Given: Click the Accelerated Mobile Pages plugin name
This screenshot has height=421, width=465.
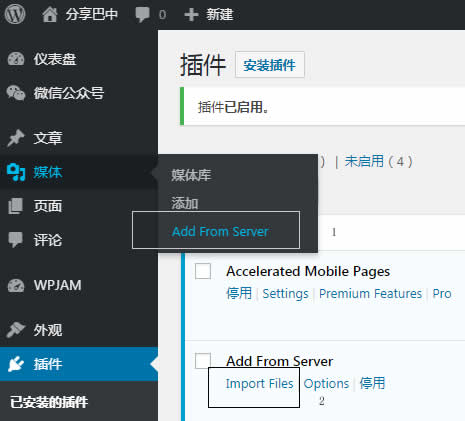Looking at the screenshot, I should (x=308, y=271).
